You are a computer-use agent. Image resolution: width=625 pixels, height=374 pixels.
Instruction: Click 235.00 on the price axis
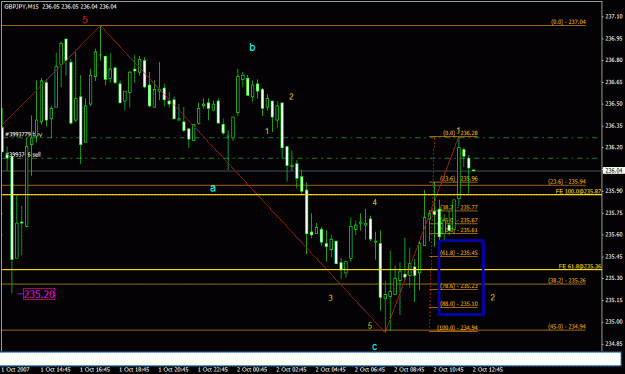(614, 321)
